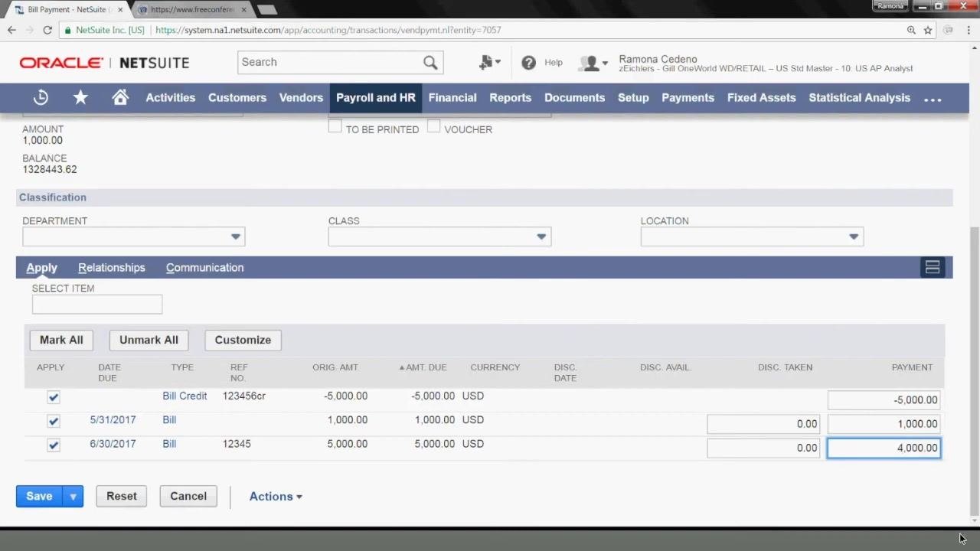Viewport: 980px width, 551px height.
Task: Switch to the Communication subtab
Action: tap(204, 268)
